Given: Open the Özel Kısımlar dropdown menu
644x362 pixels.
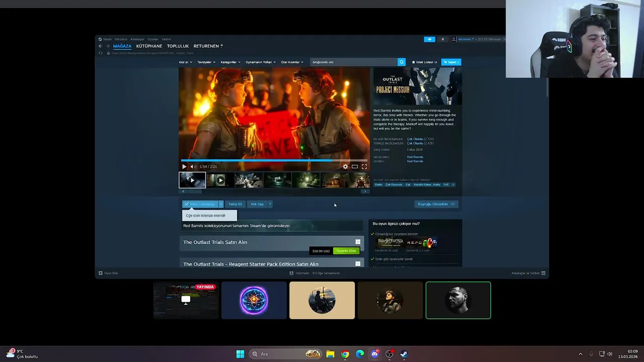Looking at the screenshot, I should [292, 62].
